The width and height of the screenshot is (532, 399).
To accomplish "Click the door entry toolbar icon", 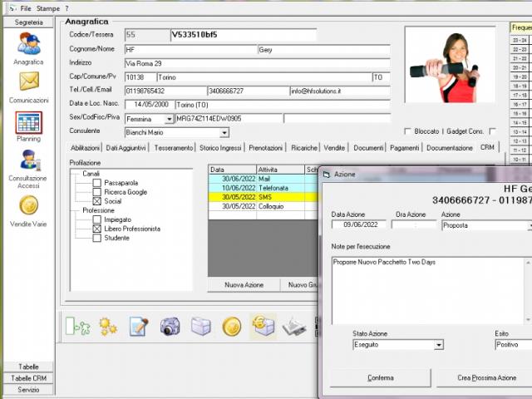I will point(77,327).
